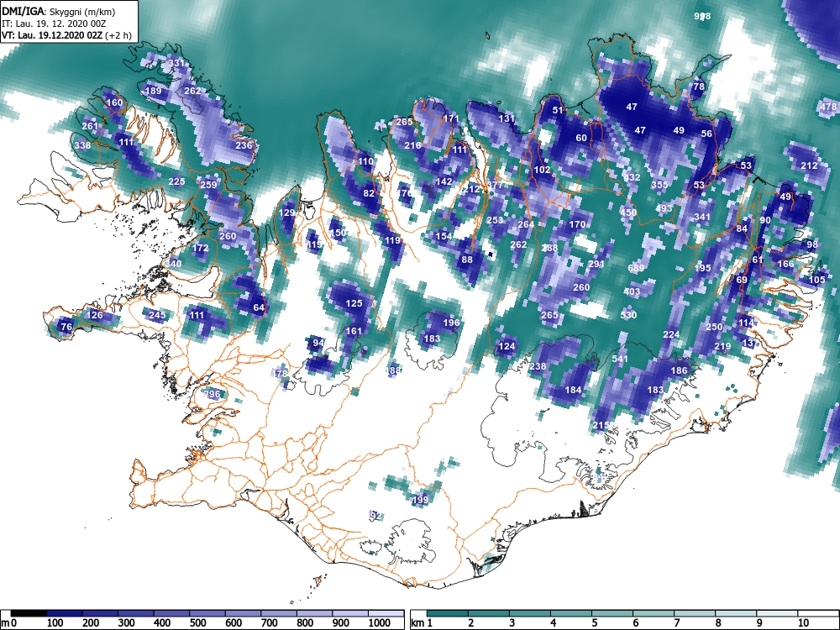The image size is (840, 630).
Task: Choose the teal legend swatch labeled 5
Action: [x=612, y=613]
